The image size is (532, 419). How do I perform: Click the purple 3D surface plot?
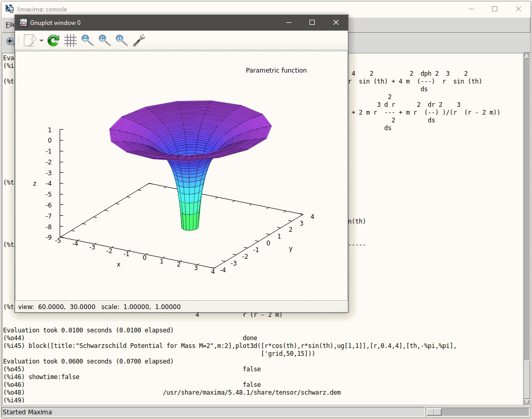pyautogui.click(x=189, y=130)
